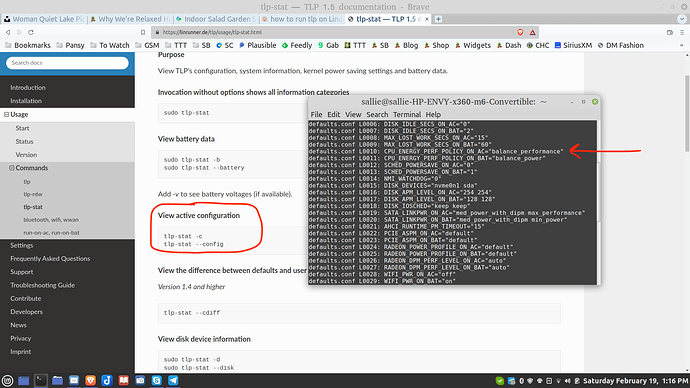This screenshot has width=690, height=388.
Task: Open the volume speaker tray icon
Action: click(568, 381)
